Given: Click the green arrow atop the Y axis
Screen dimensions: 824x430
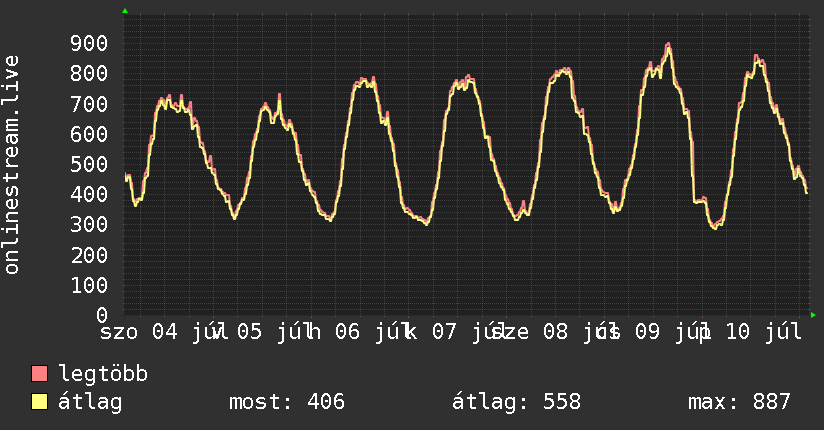Looking at the screenshot, I should [x=125, y=11].
